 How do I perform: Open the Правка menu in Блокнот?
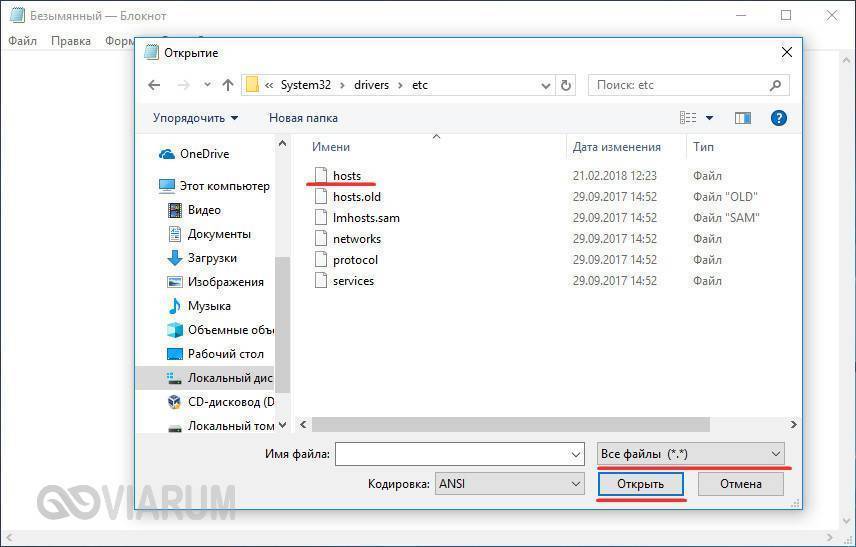71,41
